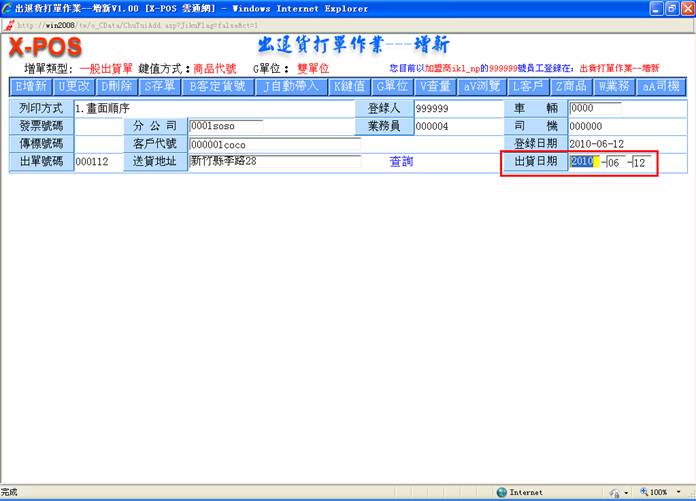Click the G單位 toolbar button
This screenshot has width=696, height=501.
[x=392, y=86]
